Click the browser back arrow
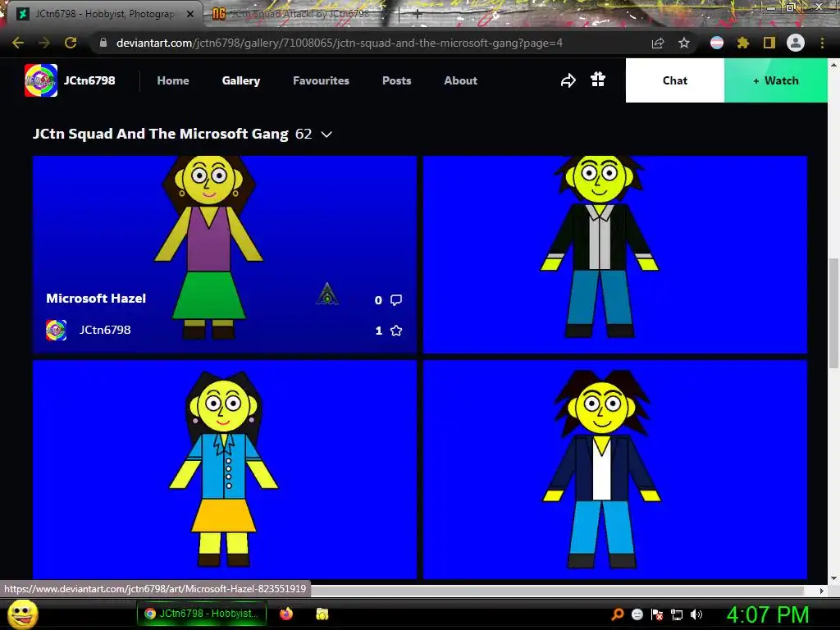The image size is (840, 630). (18, 43)
